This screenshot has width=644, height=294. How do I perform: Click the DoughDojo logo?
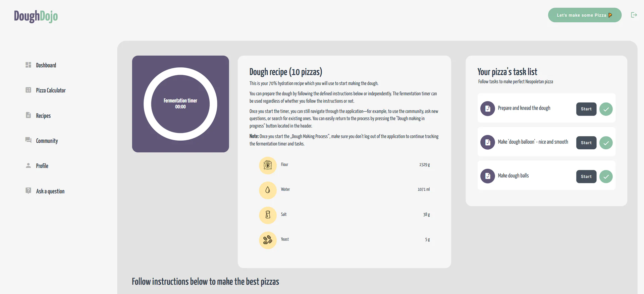click(36, 16)
